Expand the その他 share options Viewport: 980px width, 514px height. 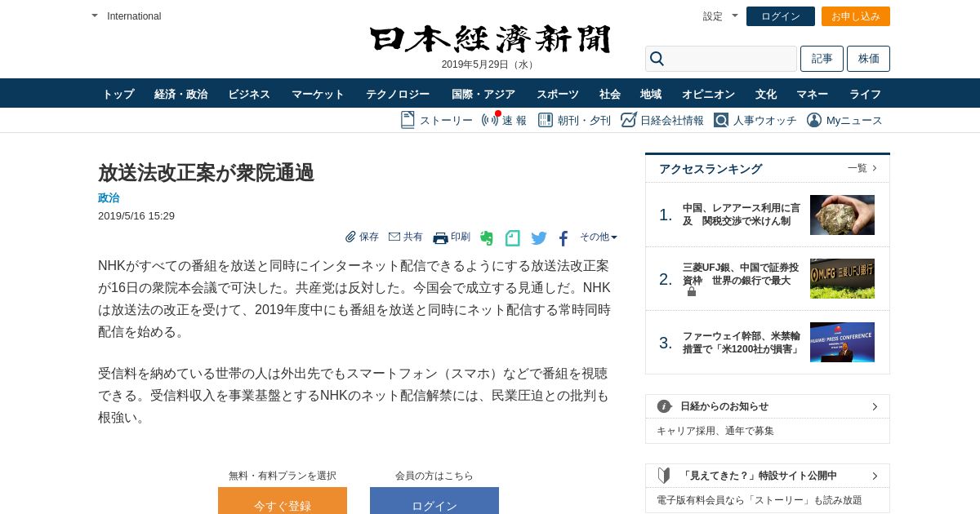(x=599, y=237)
